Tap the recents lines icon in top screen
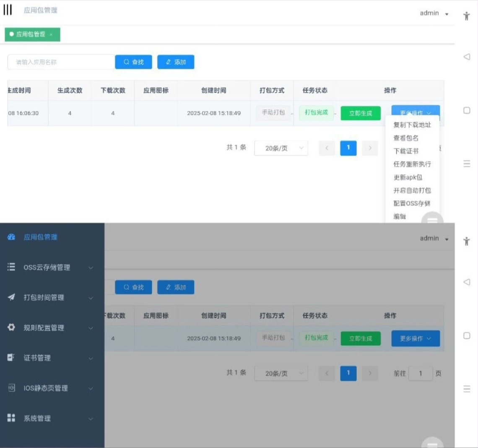478x448 pixels. [467, 164]
